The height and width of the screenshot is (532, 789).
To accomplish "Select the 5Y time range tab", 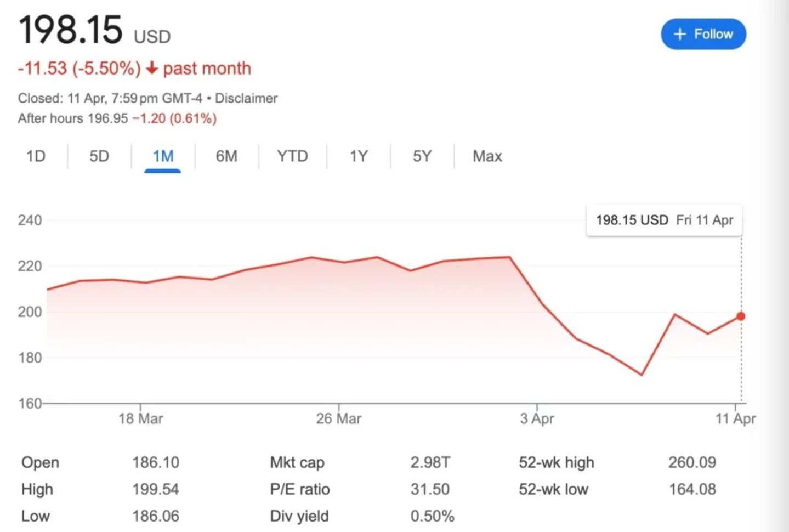I will pos(422,156).
